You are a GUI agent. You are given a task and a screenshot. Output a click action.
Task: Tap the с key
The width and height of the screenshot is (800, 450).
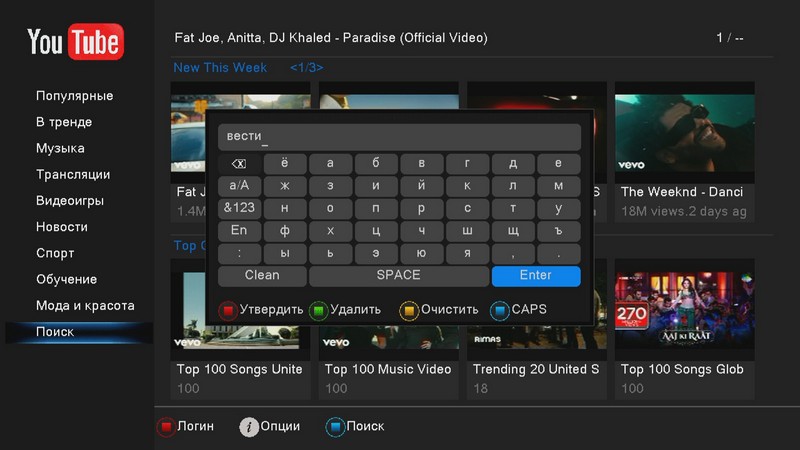467,208
